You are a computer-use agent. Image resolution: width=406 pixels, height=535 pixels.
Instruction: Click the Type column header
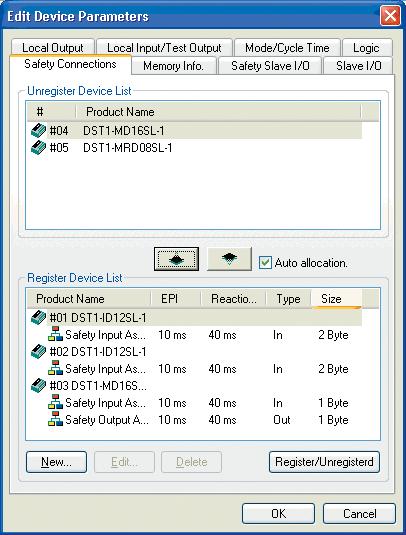pos(289,299)
